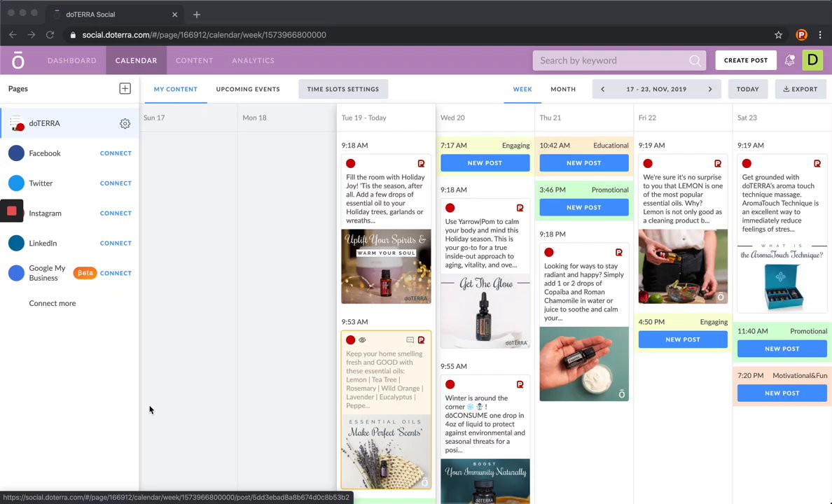The width and height of the screenshot is (832, 504).
Task: Connect the Instagram account
Action: tap(116, 213)
